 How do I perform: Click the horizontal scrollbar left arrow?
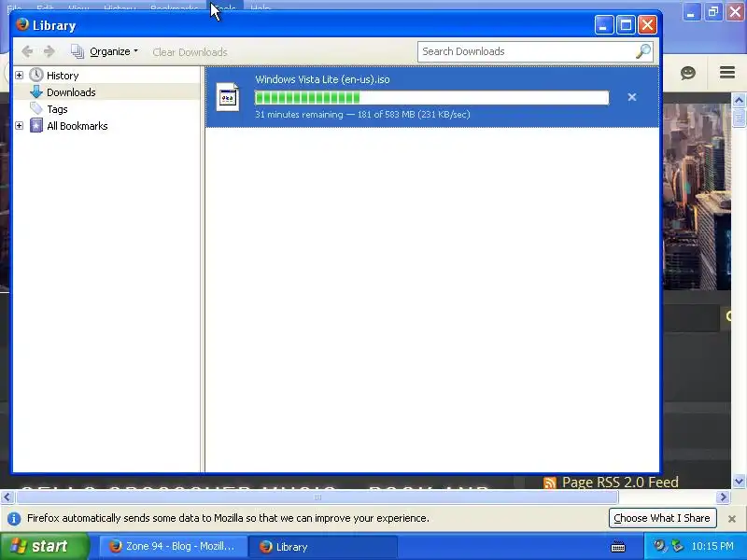click(x=7, y=497)
